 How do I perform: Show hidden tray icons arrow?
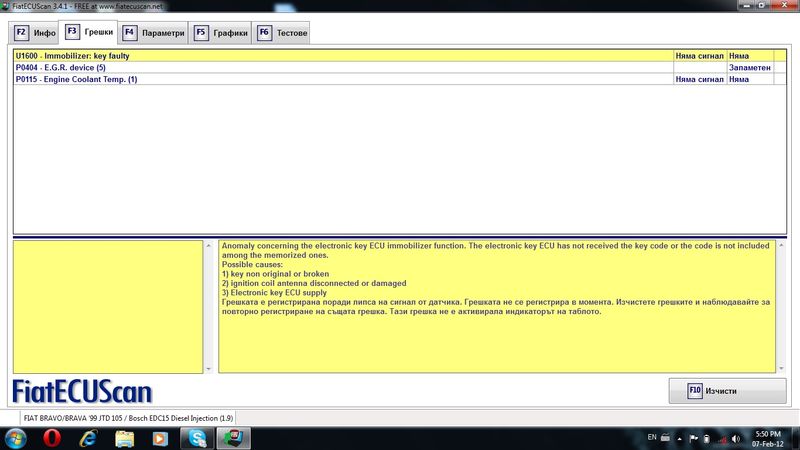point(680,438)
